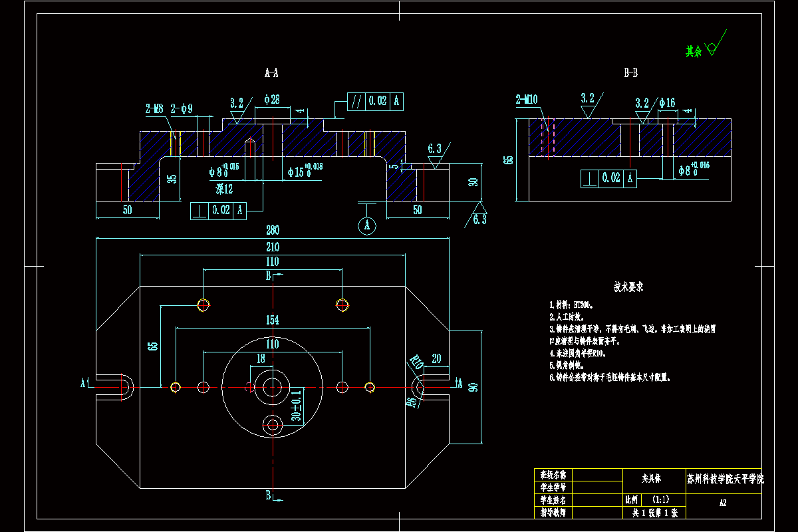Click the (1:1) scale value
This screenshot has width=798, height=532.
coord(661,499)
